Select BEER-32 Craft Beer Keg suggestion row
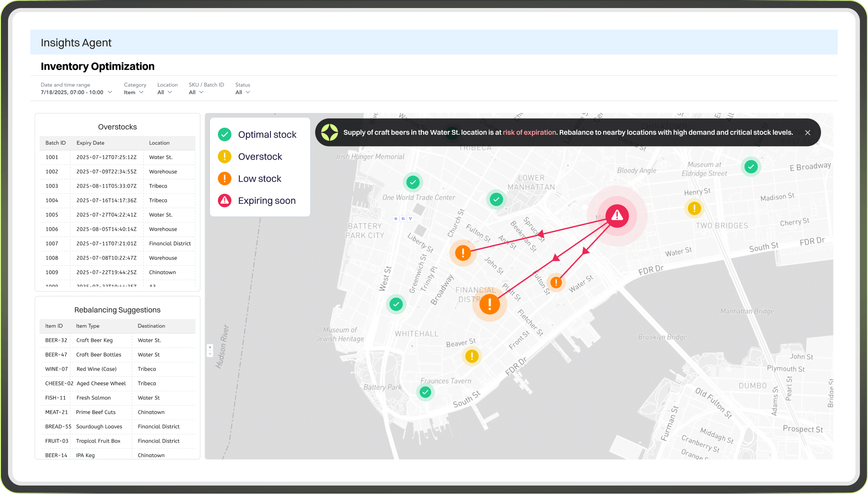The width and height of the screenshot is (868, 494). coord(117,340)
